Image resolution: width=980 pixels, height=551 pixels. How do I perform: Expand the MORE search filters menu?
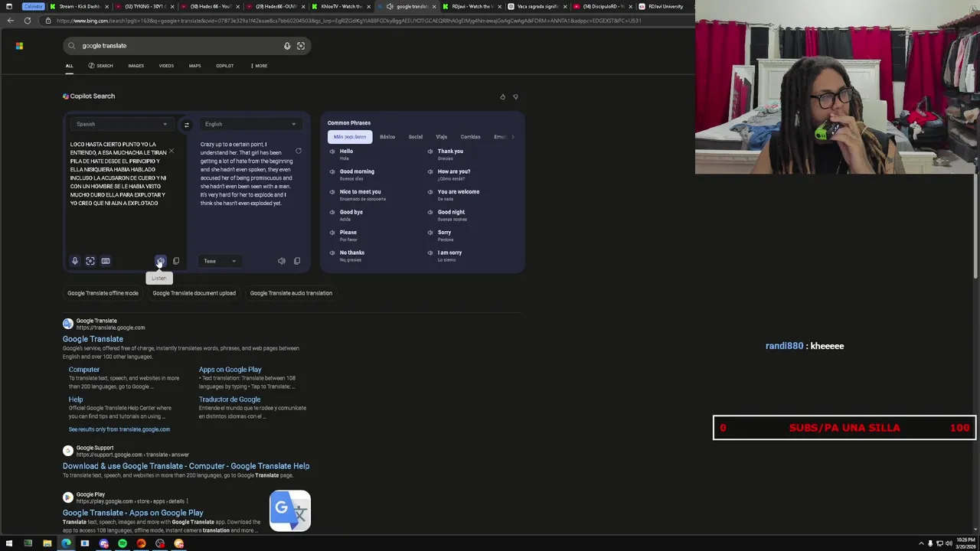click(x=259, y=66)
